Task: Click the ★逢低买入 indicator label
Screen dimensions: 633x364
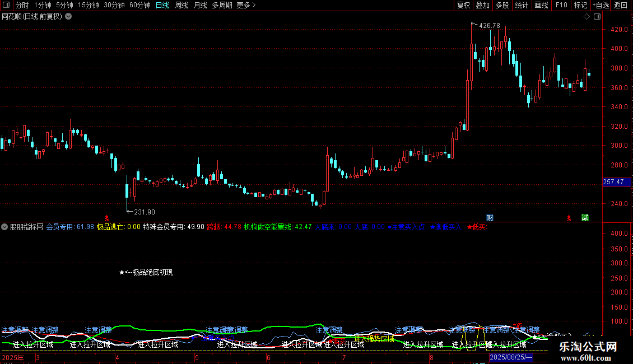Action: coord(447,227)
